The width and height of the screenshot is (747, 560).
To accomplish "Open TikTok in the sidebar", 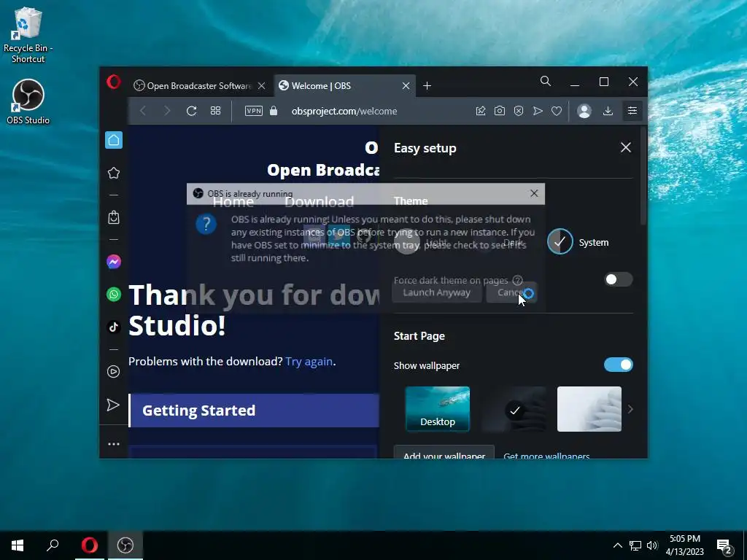I will (x=114, y=327).
